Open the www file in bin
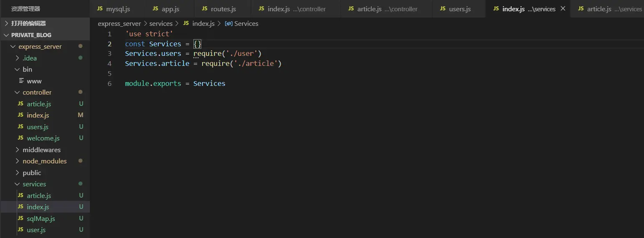This screenshot has height=238, width=644. click(45, 81)
